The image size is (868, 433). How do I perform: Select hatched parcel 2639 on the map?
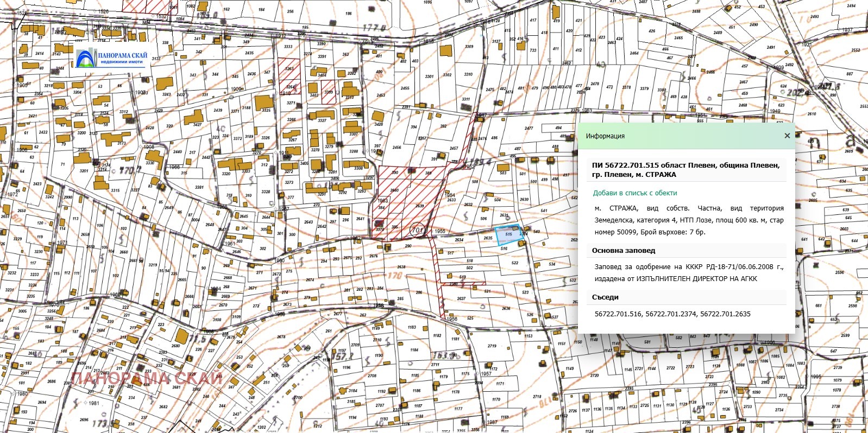click(x=419, y=206)
